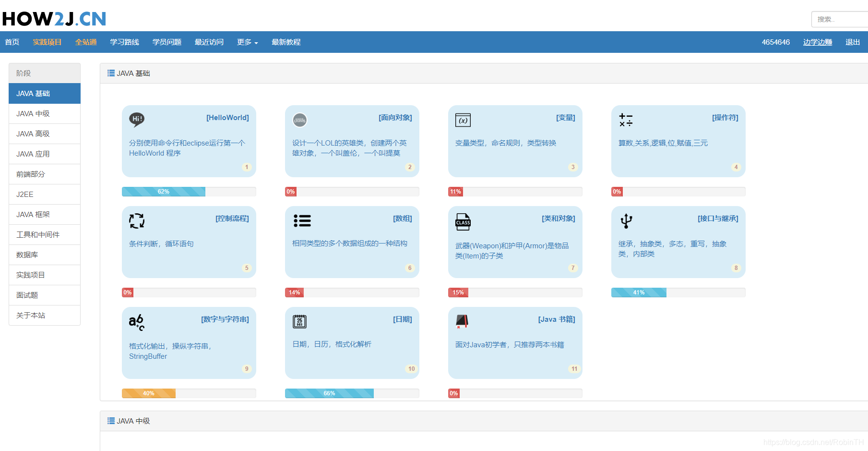Viewport: 868px width, 451px height.
Task: Select JAVA 基础 in the sidebar
Action: (45, 94)
